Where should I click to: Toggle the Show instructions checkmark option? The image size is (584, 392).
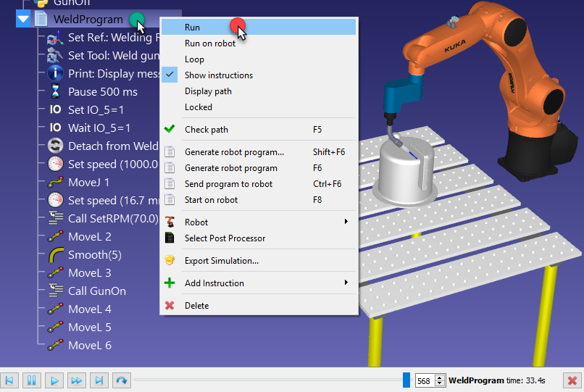coord(218,75)
